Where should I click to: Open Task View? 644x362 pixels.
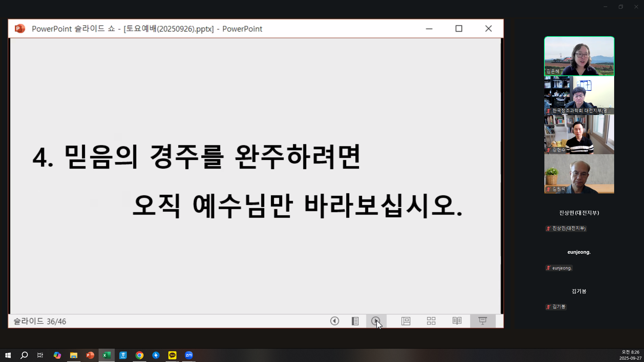(x=40, y=355)
